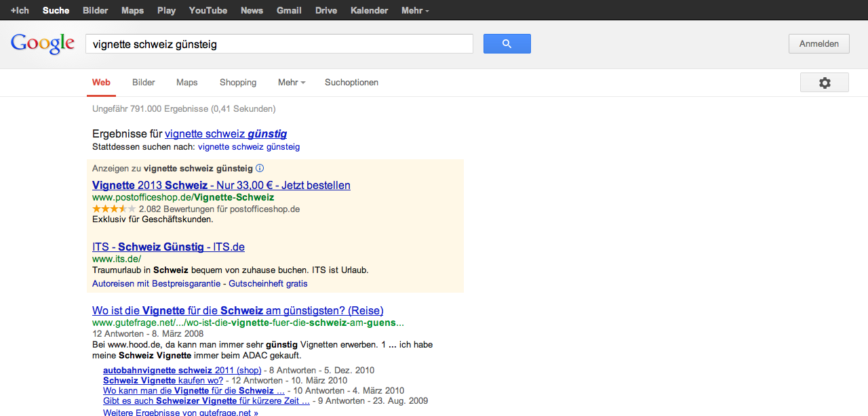868x416 pixels.
Task: Search instead for 'vignette schweiz günsteig'
Action: [249, 147]
